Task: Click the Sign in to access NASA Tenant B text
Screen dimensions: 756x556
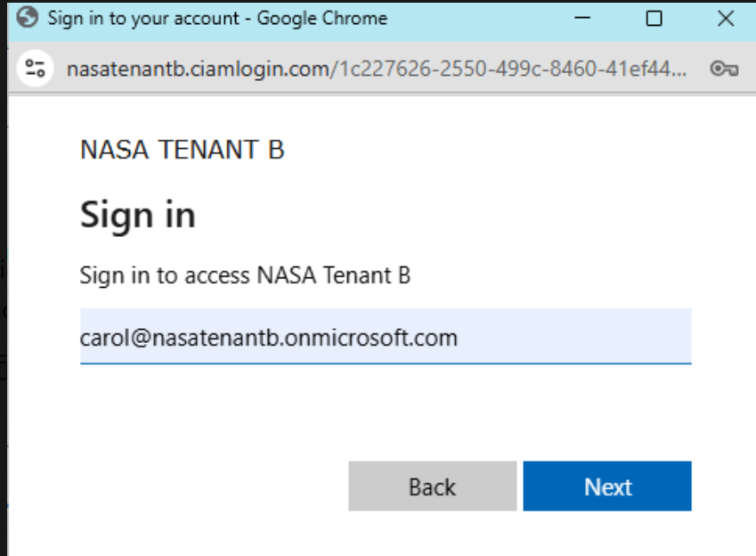Action: [245, 275]
